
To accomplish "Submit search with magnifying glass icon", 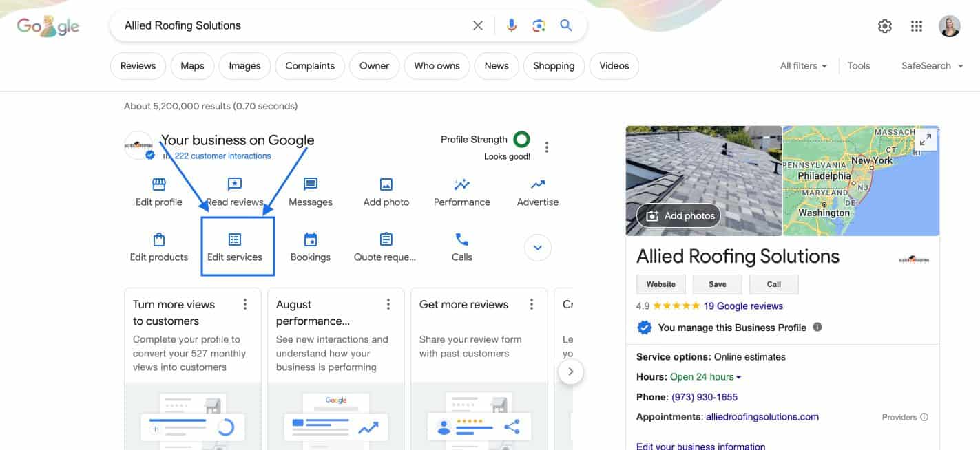I will coord(566,25).
